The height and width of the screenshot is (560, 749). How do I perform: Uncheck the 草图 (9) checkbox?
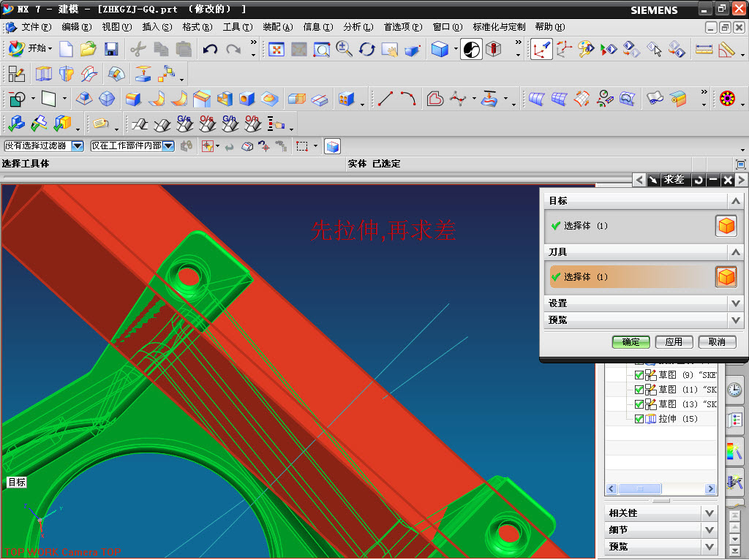(x=639, y=375)
